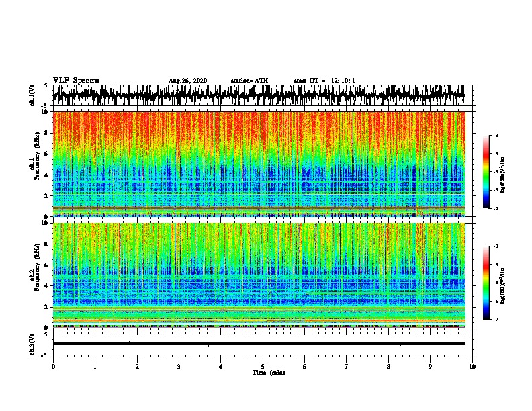
Task: Click time axis tick label "9"
Action: tap(430, 367)
